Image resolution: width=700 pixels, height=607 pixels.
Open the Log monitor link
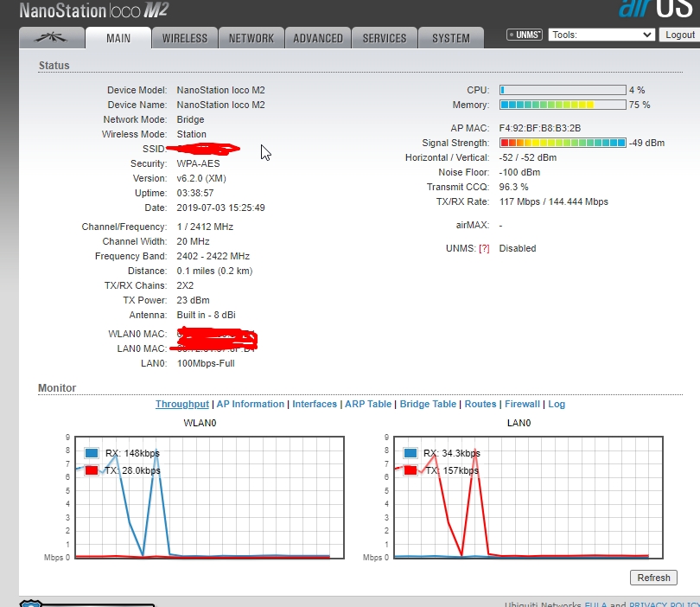(557, 404)
